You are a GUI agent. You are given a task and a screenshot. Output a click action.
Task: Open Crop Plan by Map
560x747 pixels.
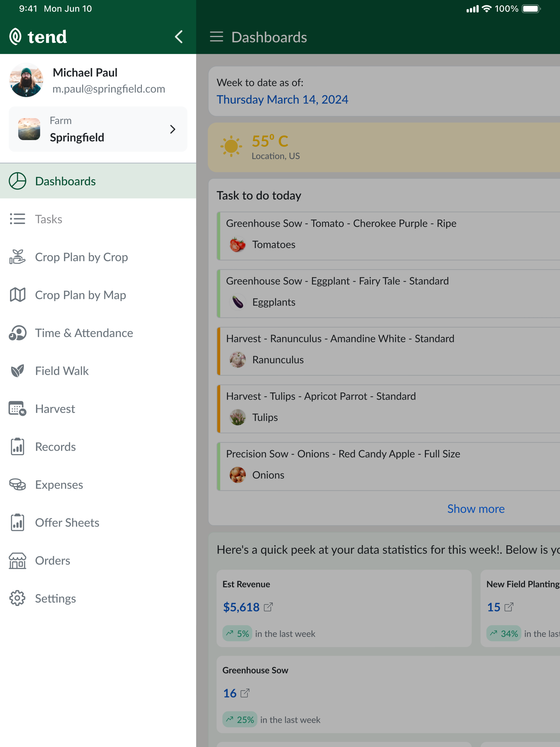pos(98,295)
